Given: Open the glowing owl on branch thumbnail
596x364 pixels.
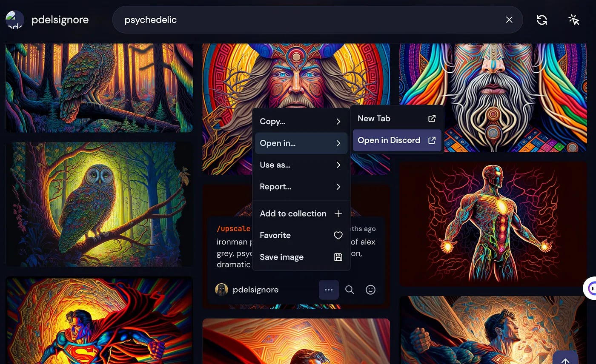Looking at the screenshot, I should [99, 204].
